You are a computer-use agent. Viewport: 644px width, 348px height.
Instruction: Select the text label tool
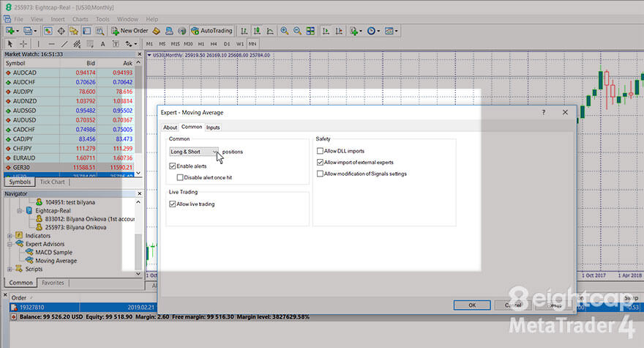(116, 44)
